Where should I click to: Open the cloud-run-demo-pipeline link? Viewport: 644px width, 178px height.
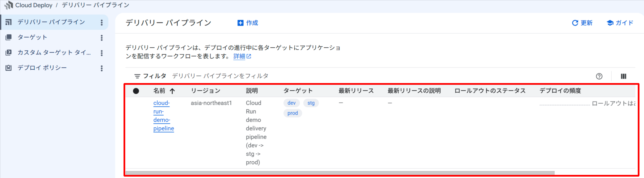(x=163, y=116)
